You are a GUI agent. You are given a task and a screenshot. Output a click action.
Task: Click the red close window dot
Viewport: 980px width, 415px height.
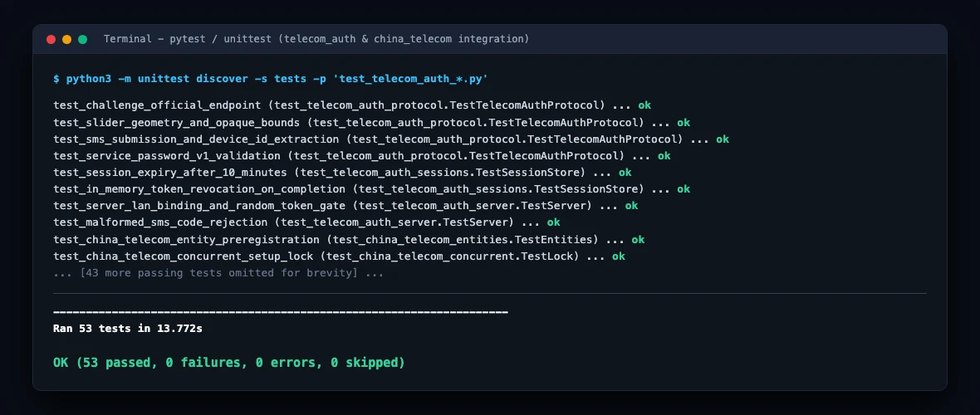51,39
